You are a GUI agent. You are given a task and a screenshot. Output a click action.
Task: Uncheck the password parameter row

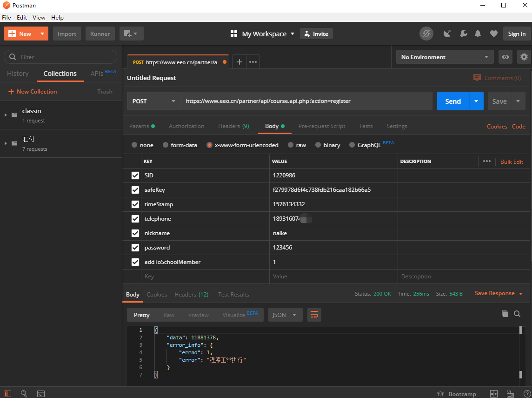click(x=135, y=248)
